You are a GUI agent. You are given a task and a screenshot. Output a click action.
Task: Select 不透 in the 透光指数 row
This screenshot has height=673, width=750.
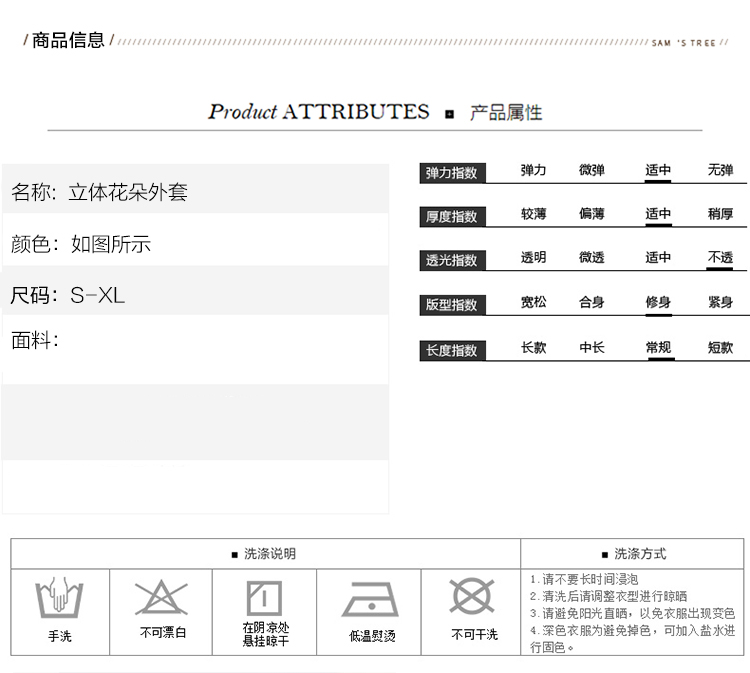(x=720, y=258)
